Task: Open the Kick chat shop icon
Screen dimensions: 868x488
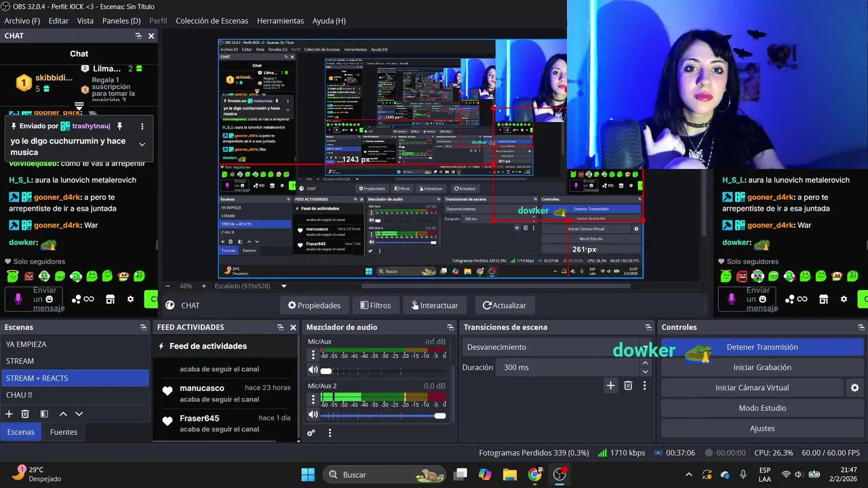Action: point(110,299)
